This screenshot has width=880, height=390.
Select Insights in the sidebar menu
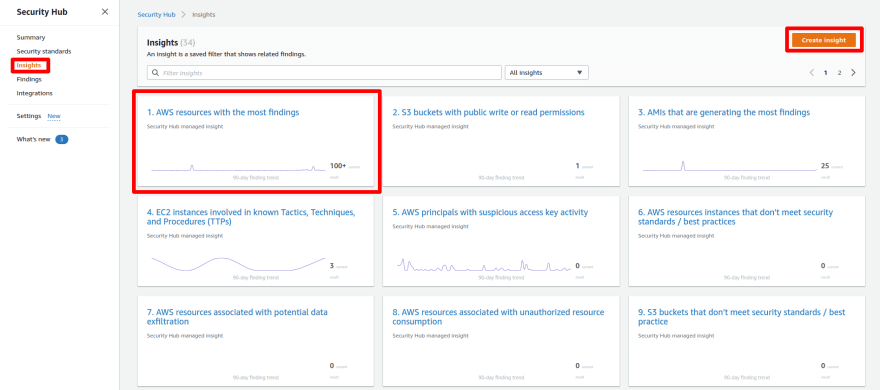[29, 65]
